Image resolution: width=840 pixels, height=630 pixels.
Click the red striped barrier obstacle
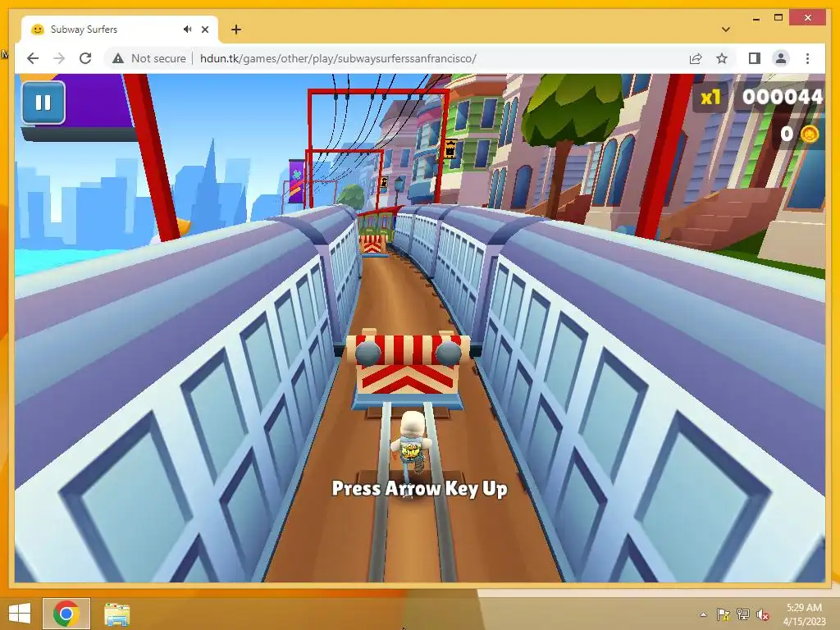(407, 370)
